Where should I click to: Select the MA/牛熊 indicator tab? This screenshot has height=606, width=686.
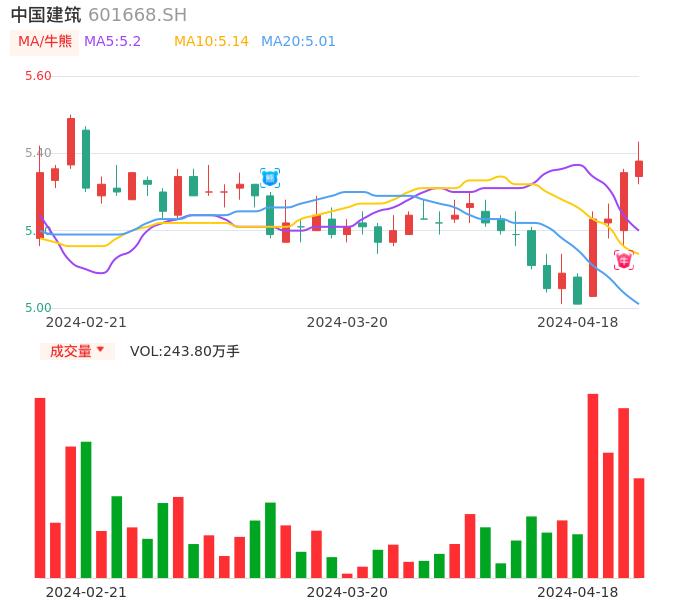(x=45, y=42)
